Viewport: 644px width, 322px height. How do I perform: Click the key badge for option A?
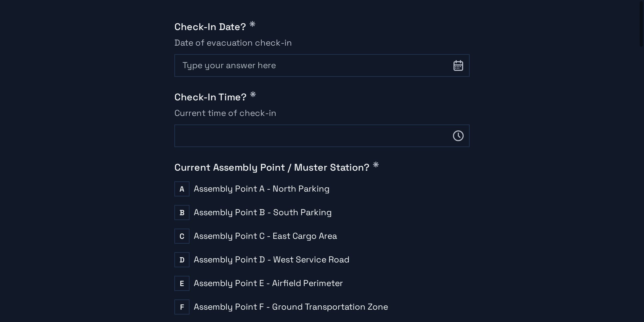[x=182, y=189]
